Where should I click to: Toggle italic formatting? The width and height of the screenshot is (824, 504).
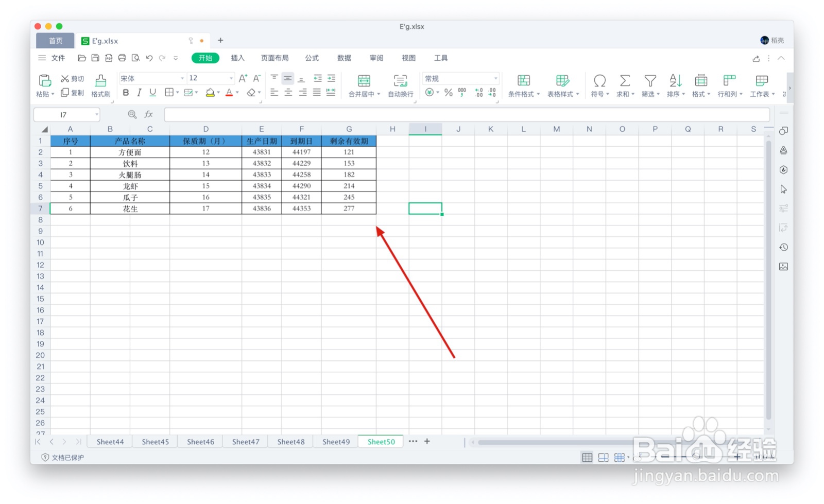[139, 93]
